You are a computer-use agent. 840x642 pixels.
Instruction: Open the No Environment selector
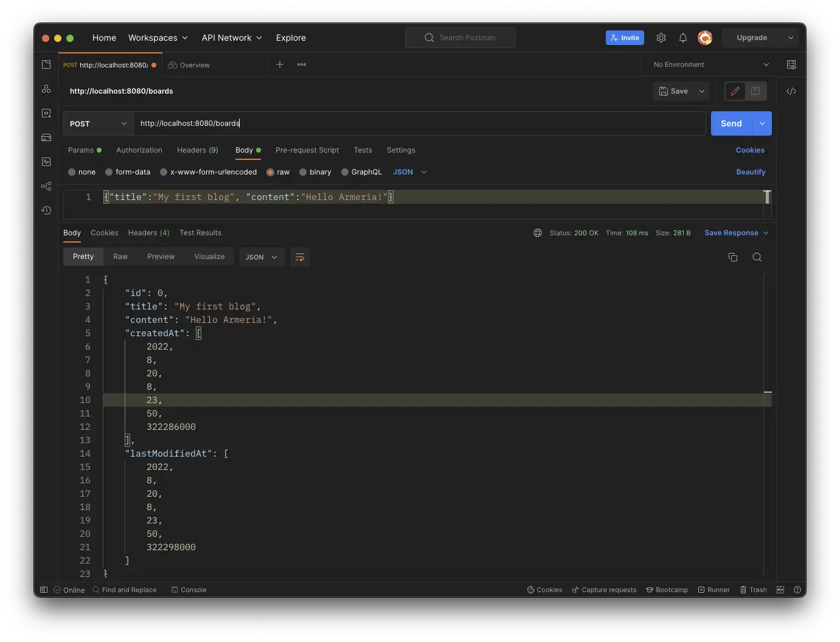pos(711,64)
